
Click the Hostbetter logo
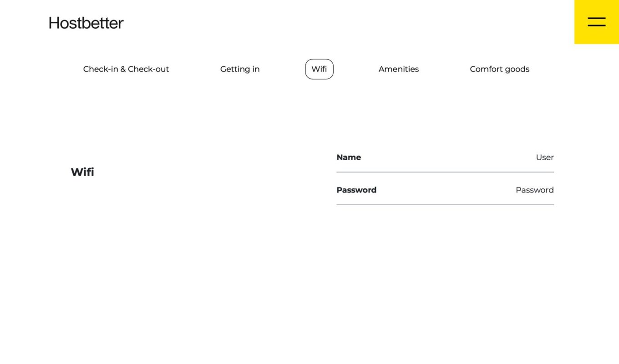[x=86, y=23]
